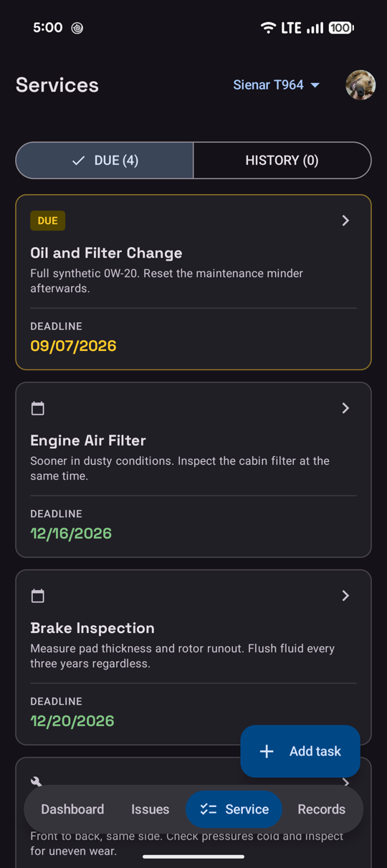Select the Service tab checklist icon
The image size is (387, 868).
click(209, 809)
